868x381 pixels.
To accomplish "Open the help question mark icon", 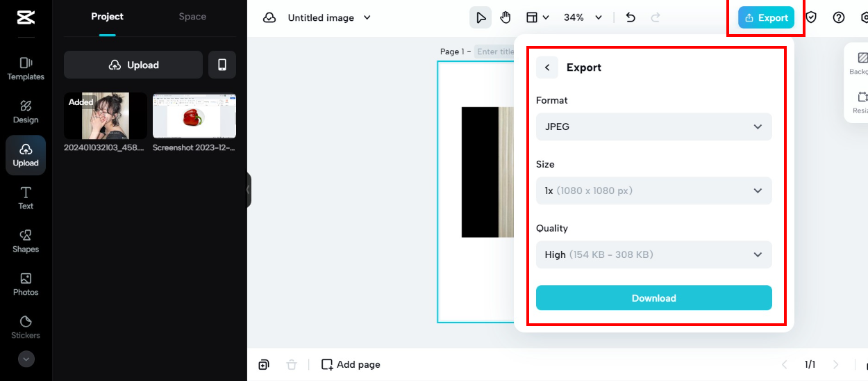I will [839, 17].
